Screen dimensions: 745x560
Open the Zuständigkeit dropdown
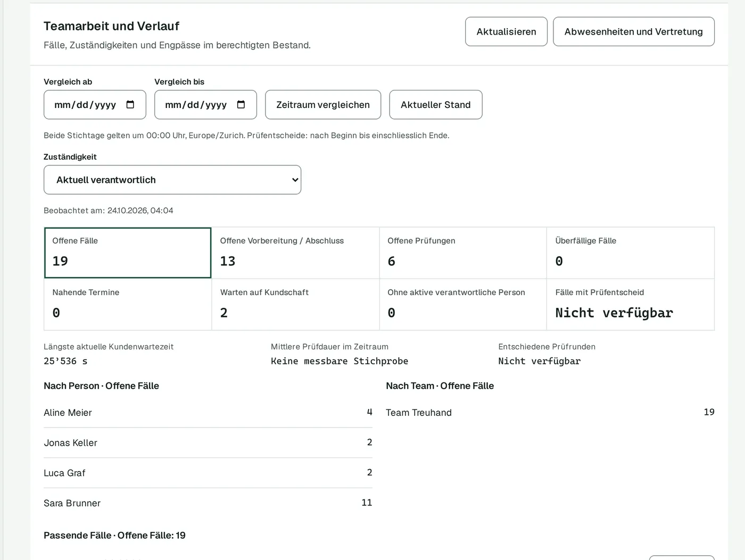(172, 180)
